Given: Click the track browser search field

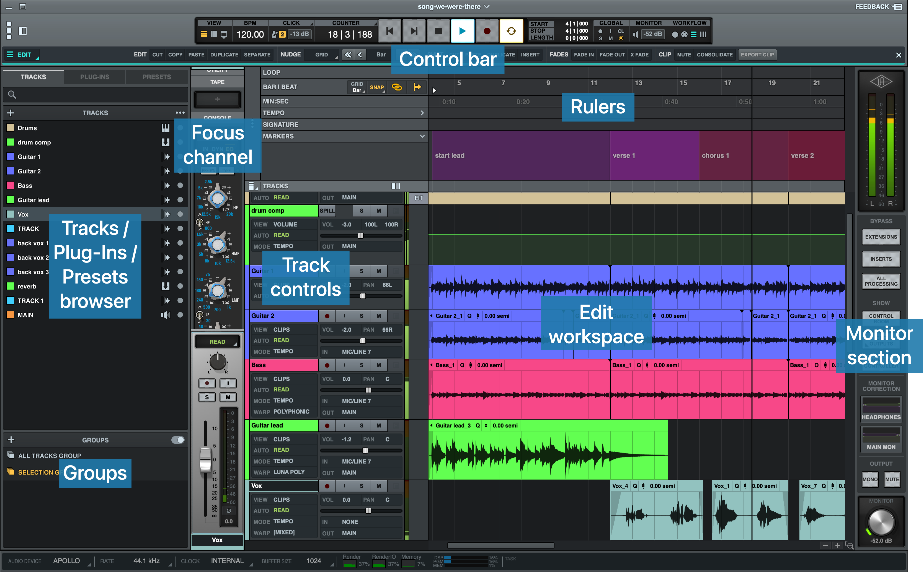Looking at the screenshot, I should [x=96, y=95].
